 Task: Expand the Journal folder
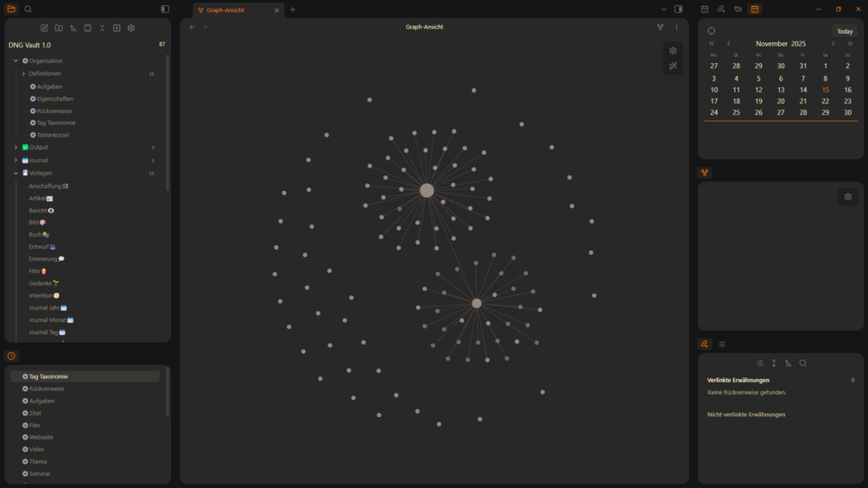pyautogui.click(x=16, y=161)
